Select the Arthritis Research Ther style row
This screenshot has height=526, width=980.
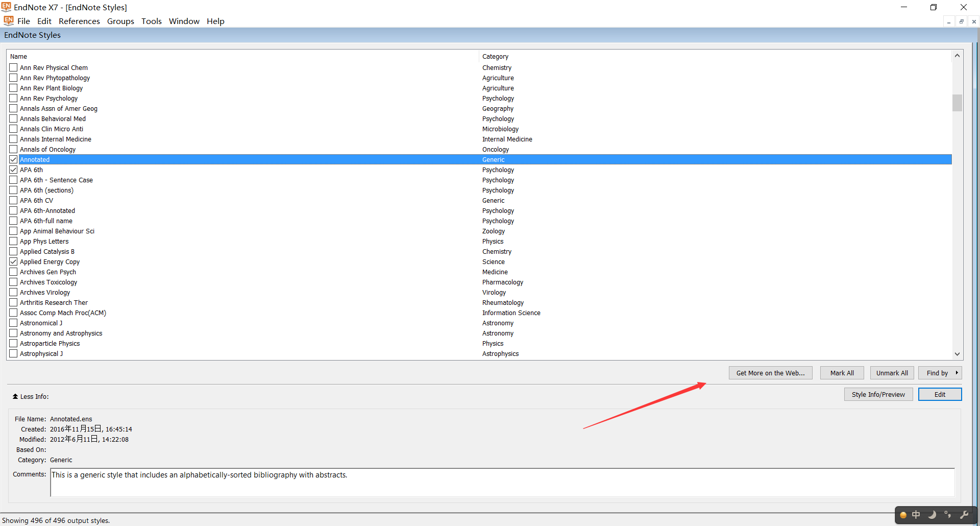click(x=480, y=302)
